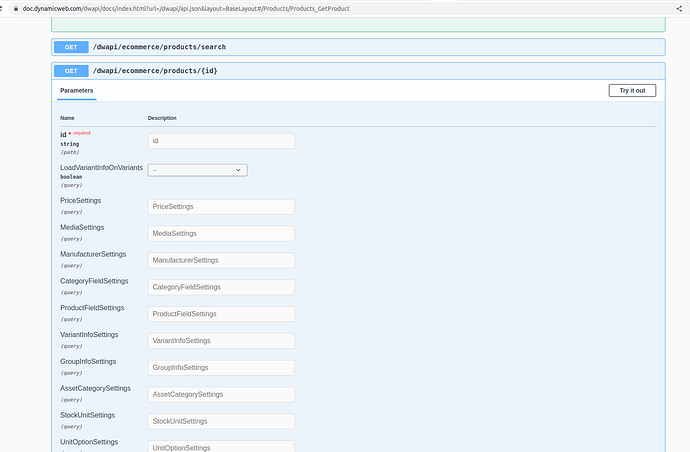690x452 pixels.
Task: Click the UnitOptionSettings parameter label
Action: click(x=89, y=442)
